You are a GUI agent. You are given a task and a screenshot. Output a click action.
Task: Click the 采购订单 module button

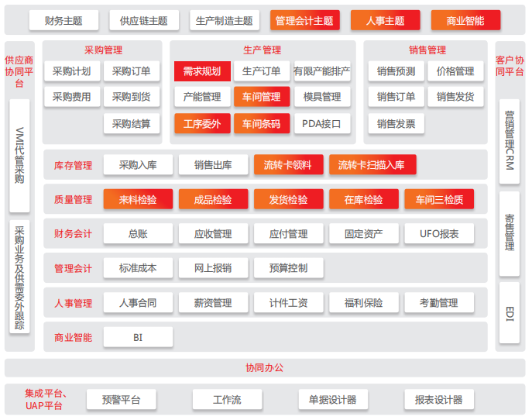click(132, 72)
